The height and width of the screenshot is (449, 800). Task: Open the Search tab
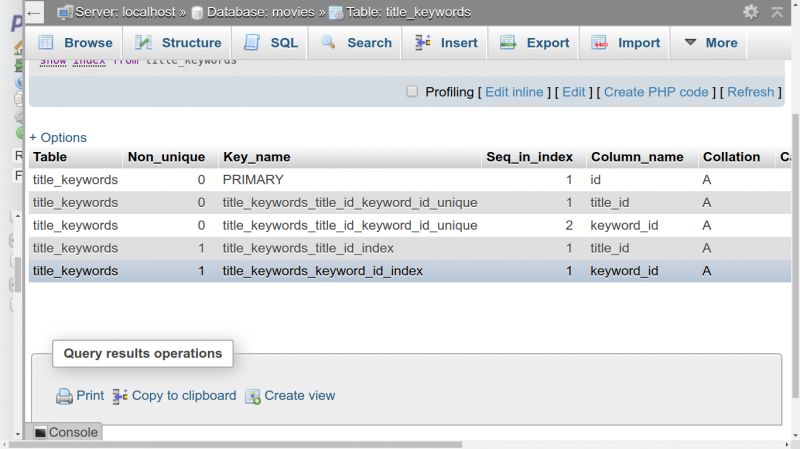coord(356,43)
